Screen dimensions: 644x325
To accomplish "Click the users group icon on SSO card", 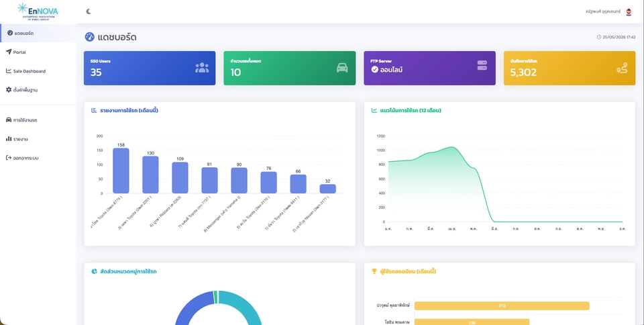I will coord(202,68).
